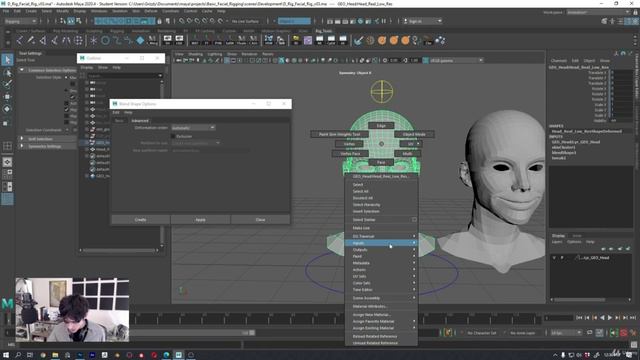The height and width of the screenshot is (360, 640).
Task: Open Deformation order dropdown set to Automatic
Action: 193,128
